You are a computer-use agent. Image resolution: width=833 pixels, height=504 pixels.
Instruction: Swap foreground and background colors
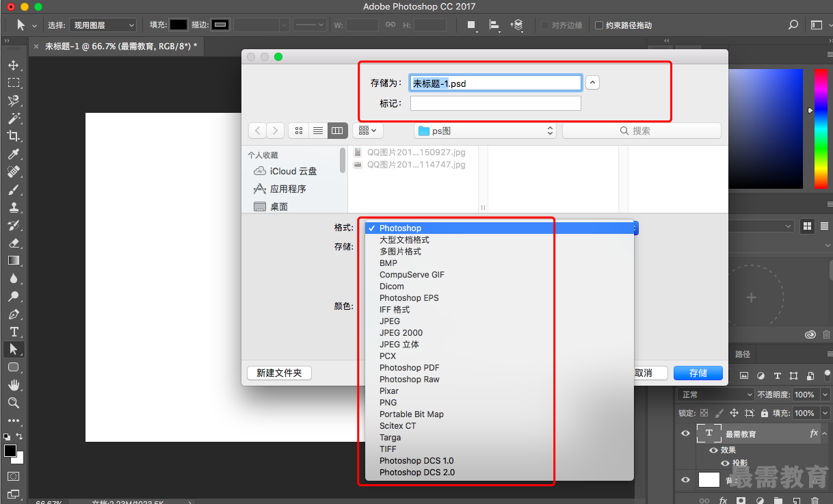[20, 436]
